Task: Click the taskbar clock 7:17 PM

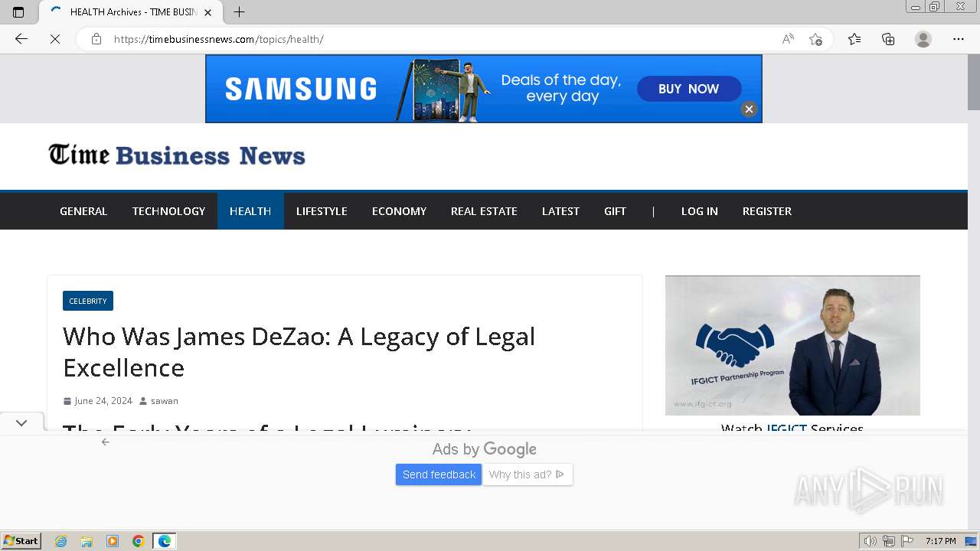Action: point(940,541)
